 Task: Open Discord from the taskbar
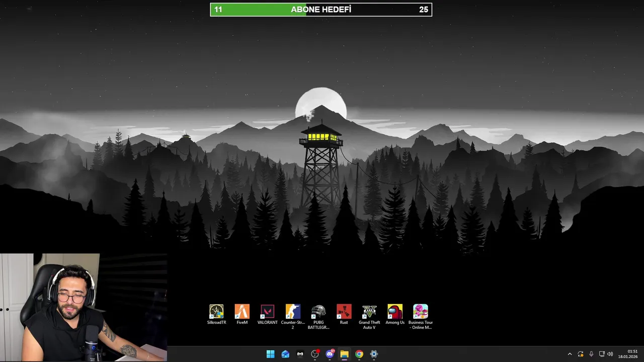(330, 354)
